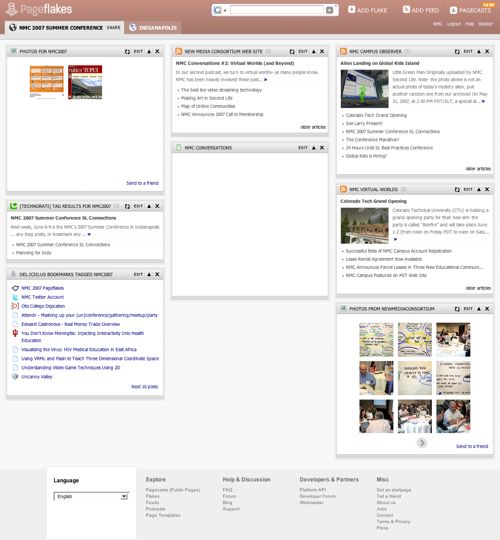Open the Uncanny Valley bookmark
Screen dimensions: 500x540
point(37,377)
